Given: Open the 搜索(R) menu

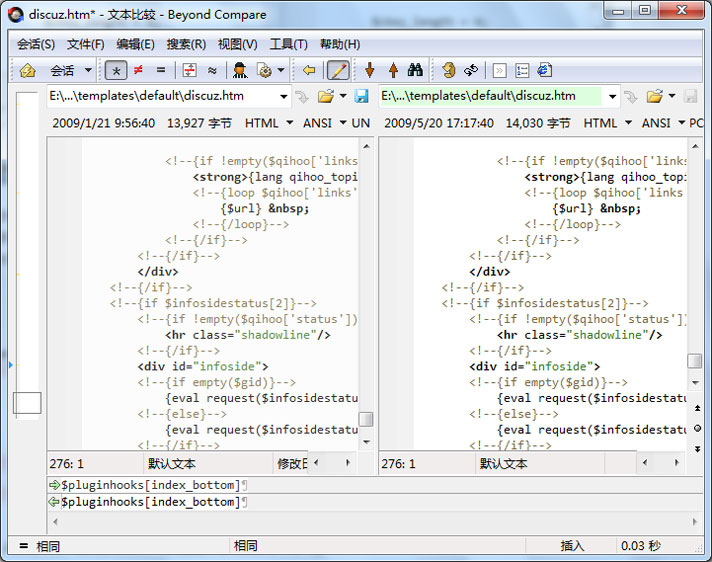Looking at the screenshot, I should click(x=186, y=44).
